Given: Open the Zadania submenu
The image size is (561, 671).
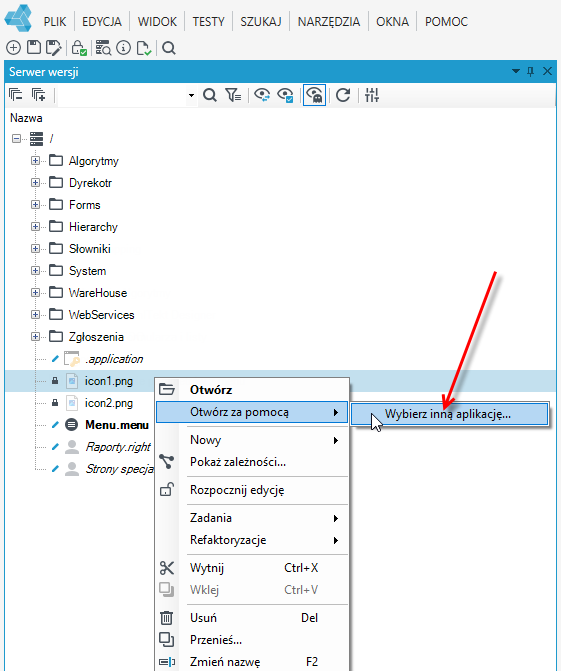Looking at the screenshot, I should tap(252, 518).
